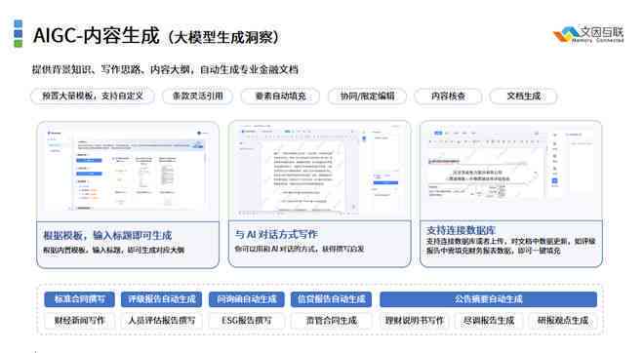Click the sentence starting with 提供背景知识
644x353 pixels.
pyautogui.click(x=165, y=69)
